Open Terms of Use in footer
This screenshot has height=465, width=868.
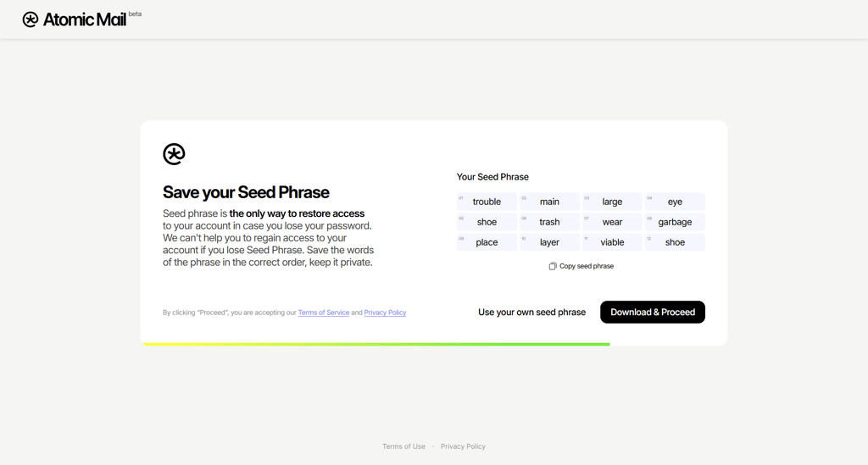(403, 446)
